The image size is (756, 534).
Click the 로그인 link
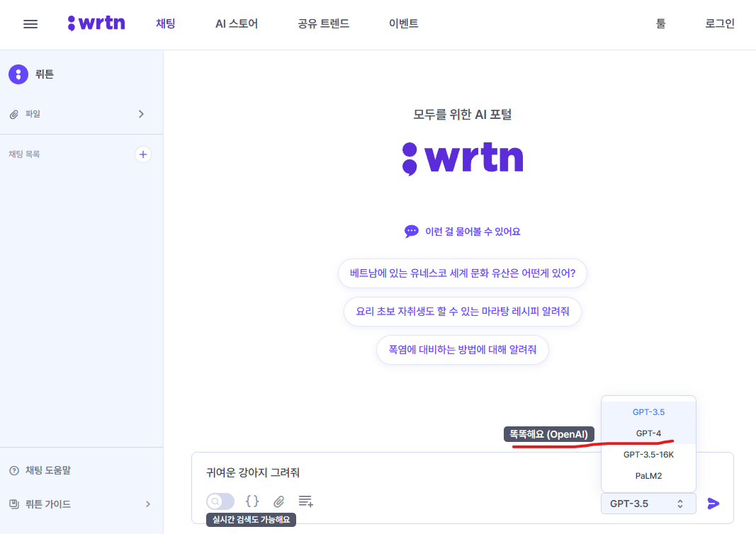pyautogui.click(x=719, y=23)
